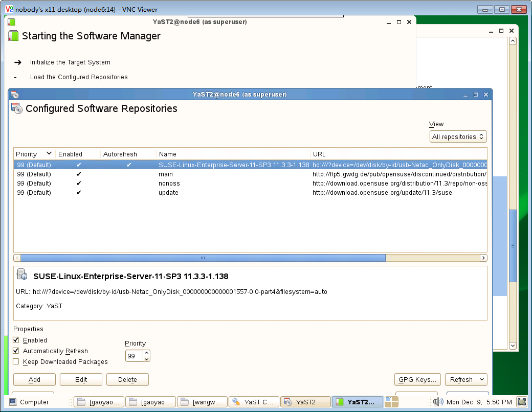Click the ftp5.gwdg.de URL of main repository
The height and width of the screenshot is (412, 532).
[400, 174]
